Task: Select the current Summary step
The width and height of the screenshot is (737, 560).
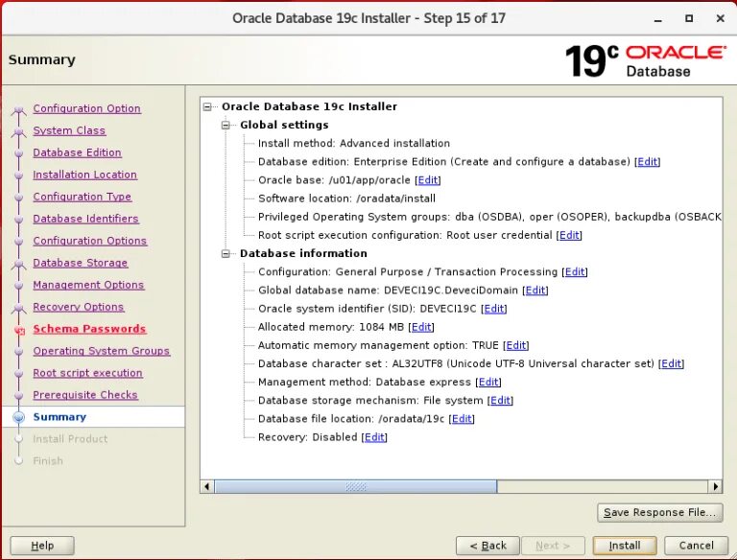Action: pos(59,417)
